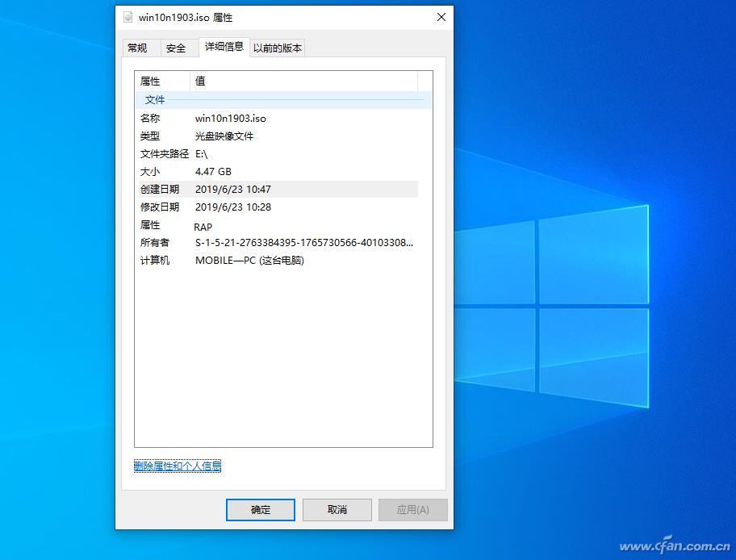
Task: Click the RAP attribute value
Action: click(203, 227)
